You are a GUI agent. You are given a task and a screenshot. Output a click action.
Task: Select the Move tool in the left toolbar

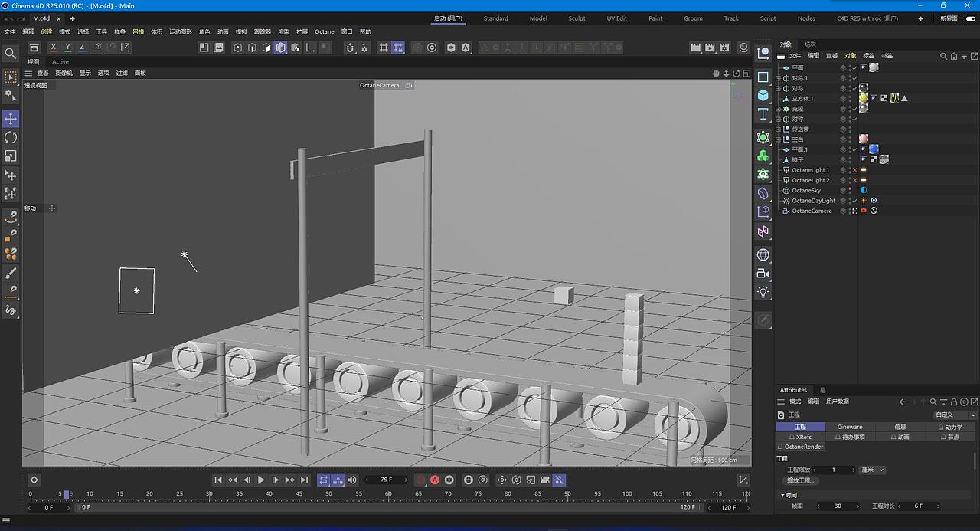pyautogui.click(x=10, y=119)
